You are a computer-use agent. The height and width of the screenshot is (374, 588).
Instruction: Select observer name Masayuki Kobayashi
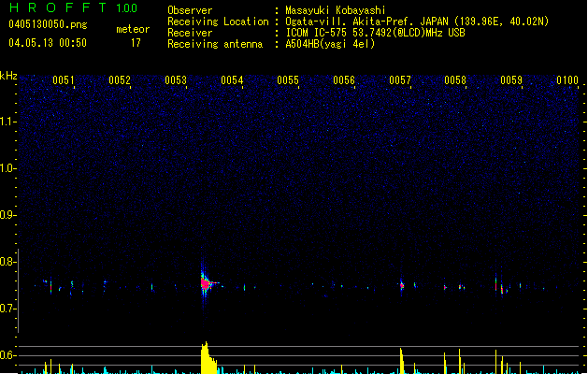pos(336,10)
